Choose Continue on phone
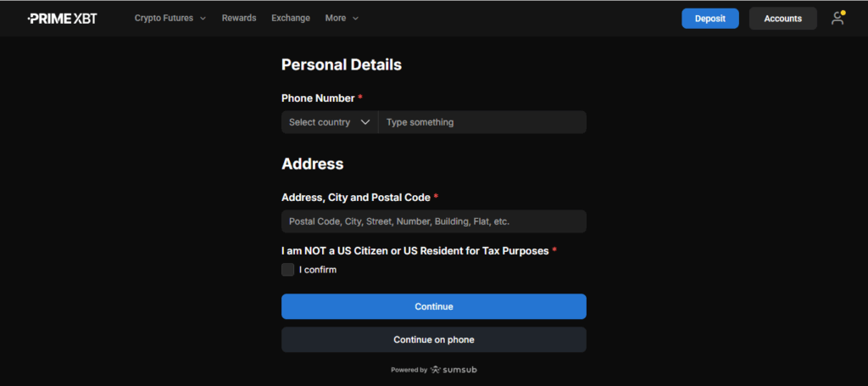This screenshot has height=386, width=868. (x=434, y=339)
